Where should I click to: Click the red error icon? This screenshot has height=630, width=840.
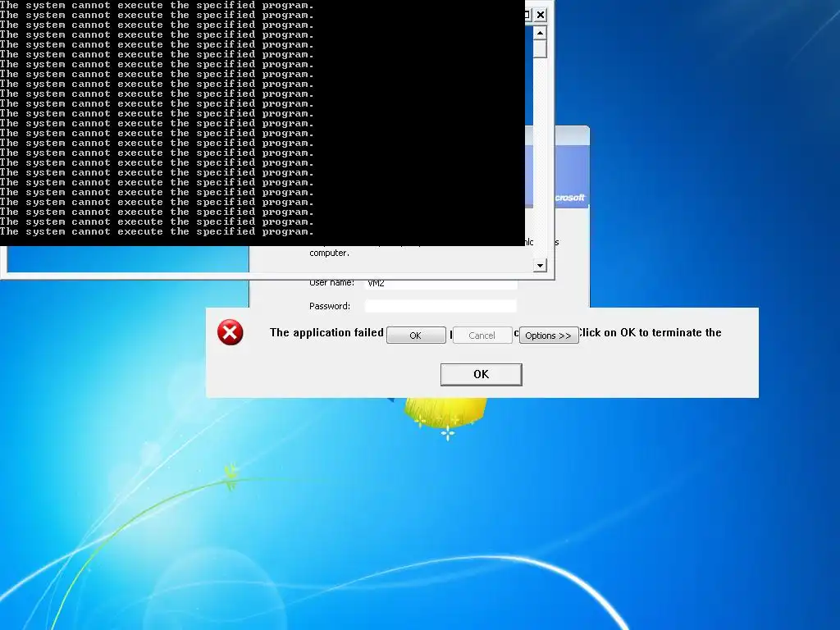231,333
